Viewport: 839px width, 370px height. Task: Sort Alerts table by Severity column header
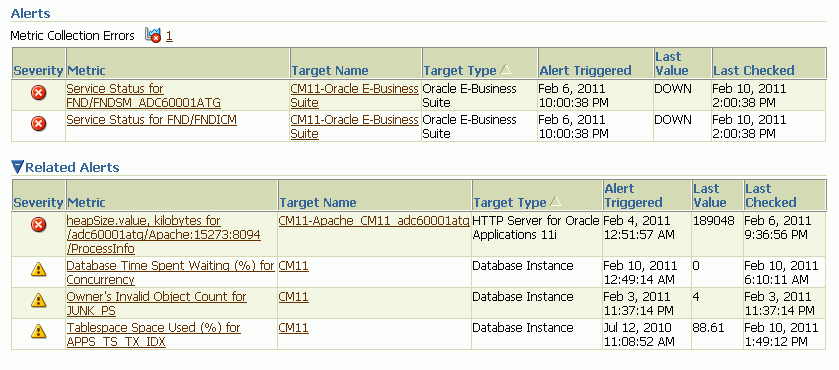pos(38,71)
